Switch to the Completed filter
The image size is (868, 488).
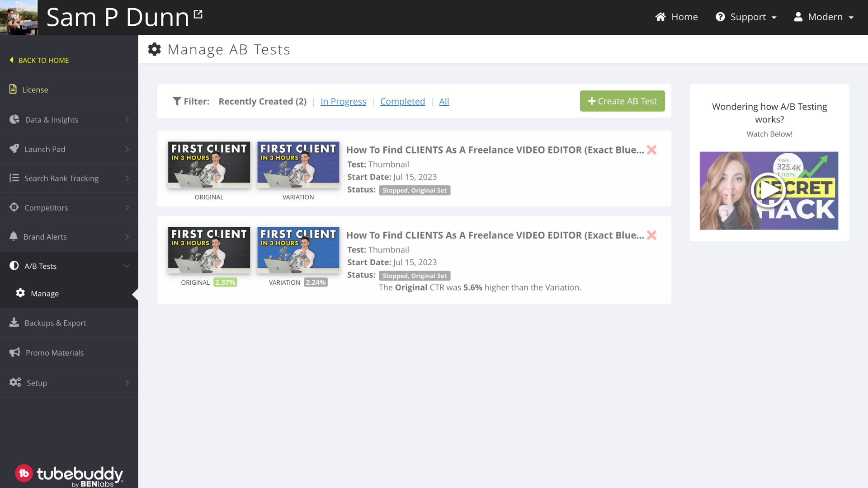[x=402, y=101]
